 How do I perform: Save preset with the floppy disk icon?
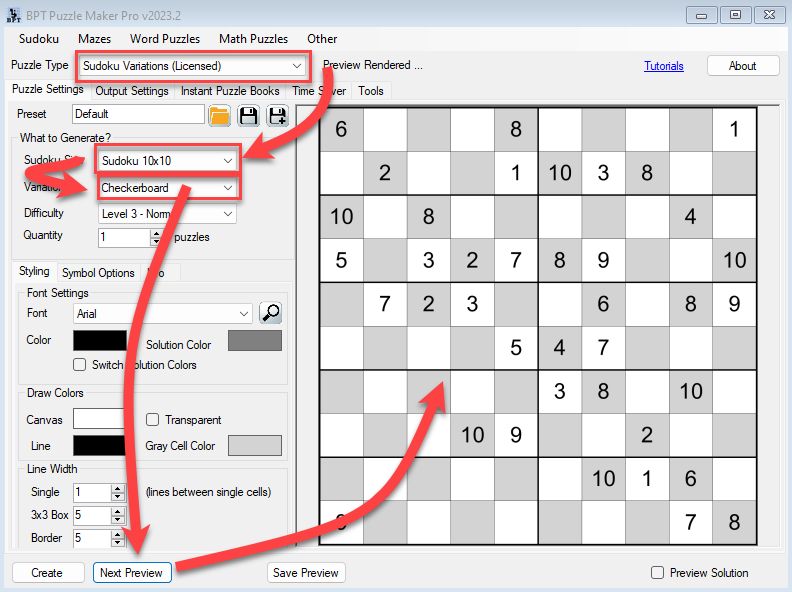click(248, 115)
